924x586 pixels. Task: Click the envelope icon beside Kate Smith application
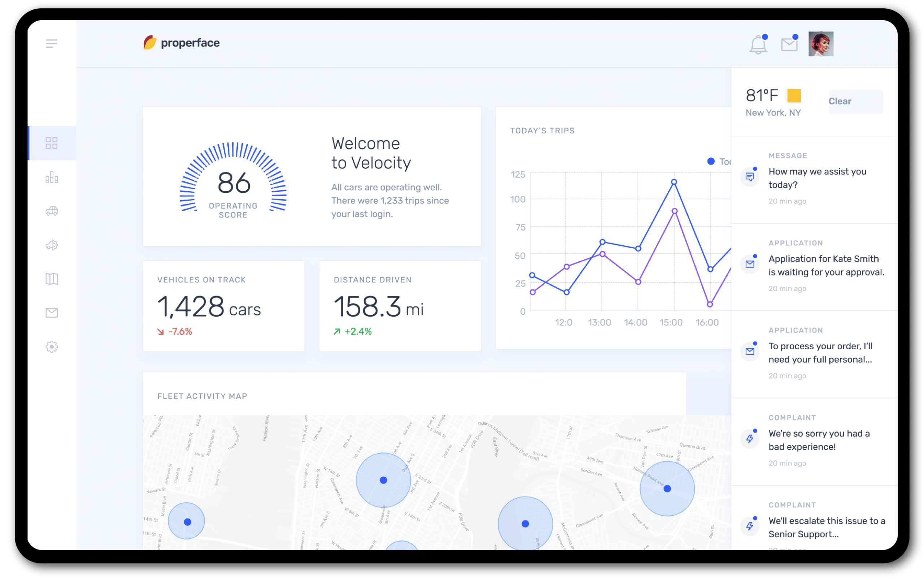tap(750, 264)
